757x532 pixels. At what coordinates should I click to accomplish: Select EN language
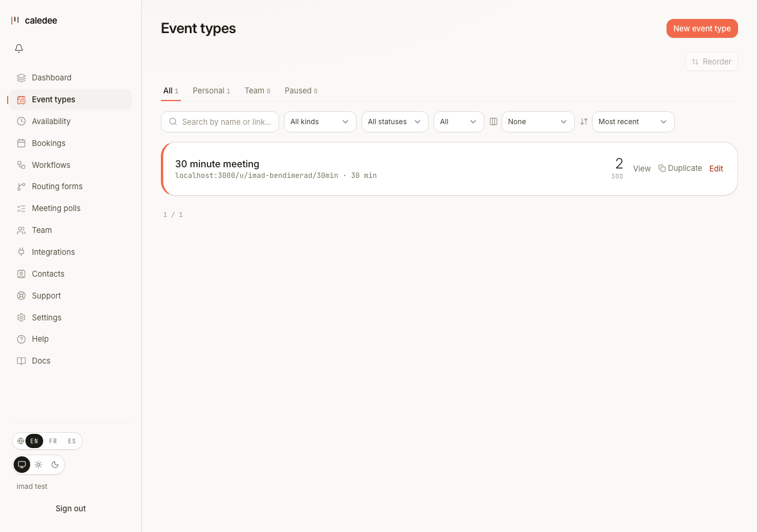pos(34,441)
